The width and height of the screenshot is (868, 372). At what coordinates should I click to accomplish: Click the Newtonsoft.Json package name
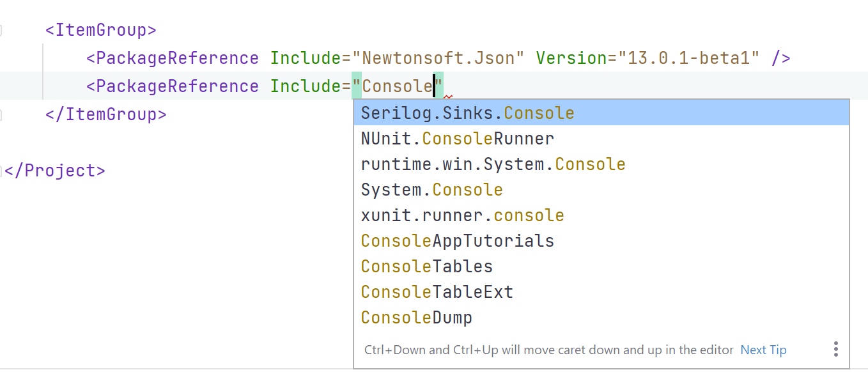[438, 58]
